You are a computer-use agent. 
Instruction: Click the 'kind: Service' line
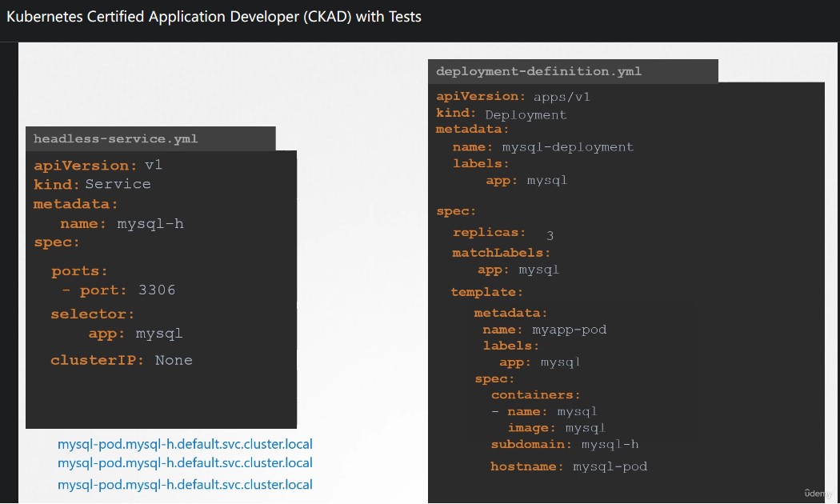click(92, 184)
